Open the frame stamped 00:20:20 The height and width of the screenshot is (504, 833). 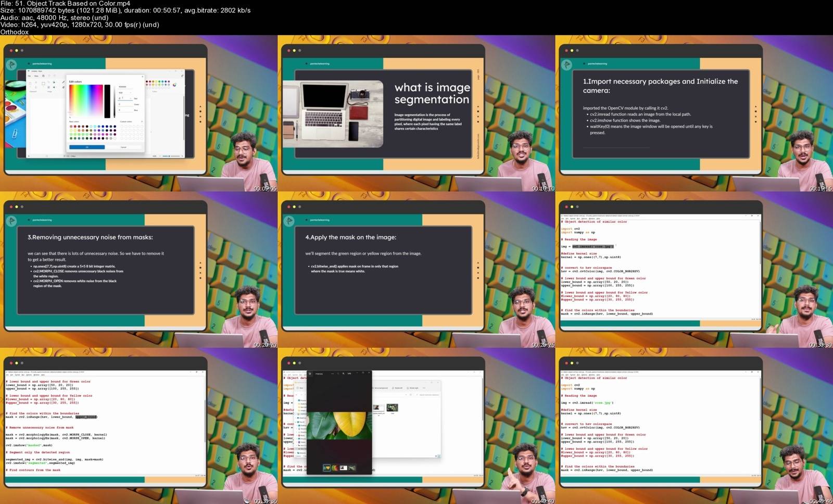(x=138, y=270)
